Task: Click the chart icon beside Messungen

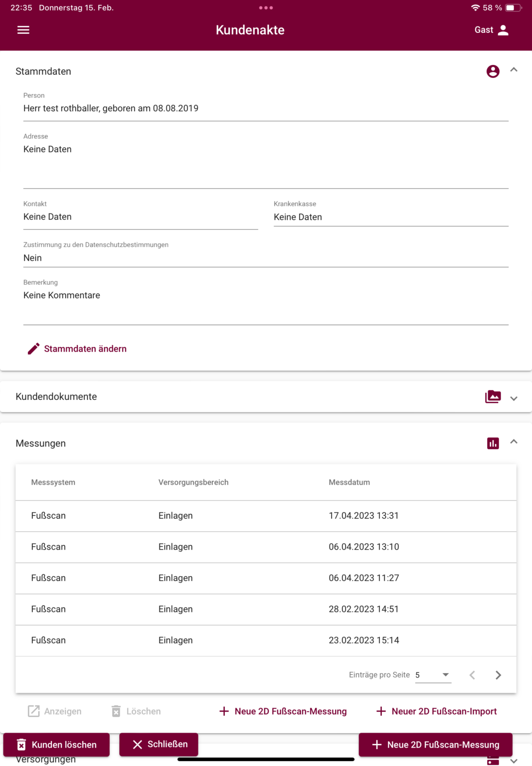Action: coord(493,443)
